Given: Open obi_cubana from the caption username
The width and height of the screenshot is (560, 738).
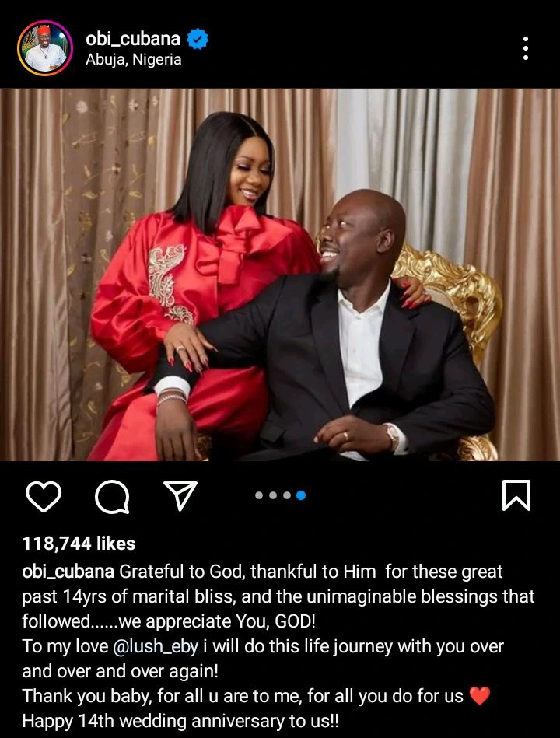Looking at the screenshot, I should click(68, 572).
